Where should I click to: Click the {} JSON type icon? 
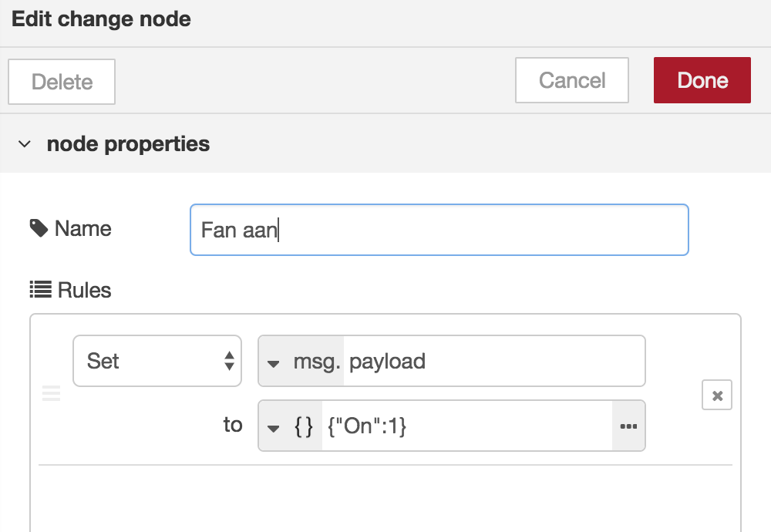304,426
